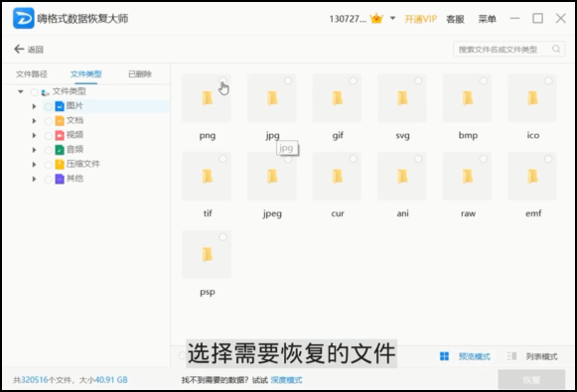Open the svg folder icon

402,98
